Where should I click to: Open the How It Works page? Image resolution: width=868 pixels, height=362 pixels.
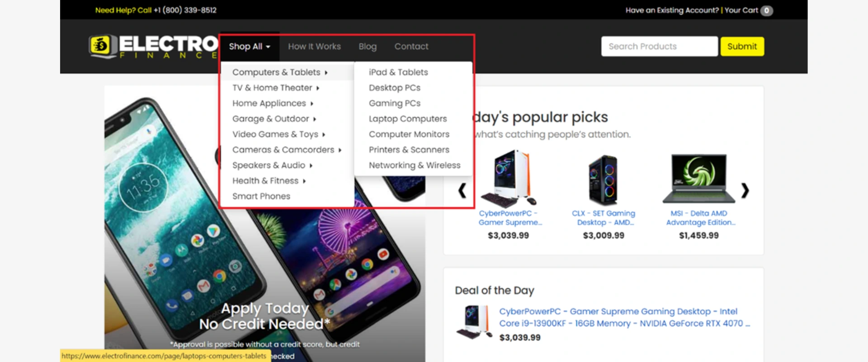(314, 47)
